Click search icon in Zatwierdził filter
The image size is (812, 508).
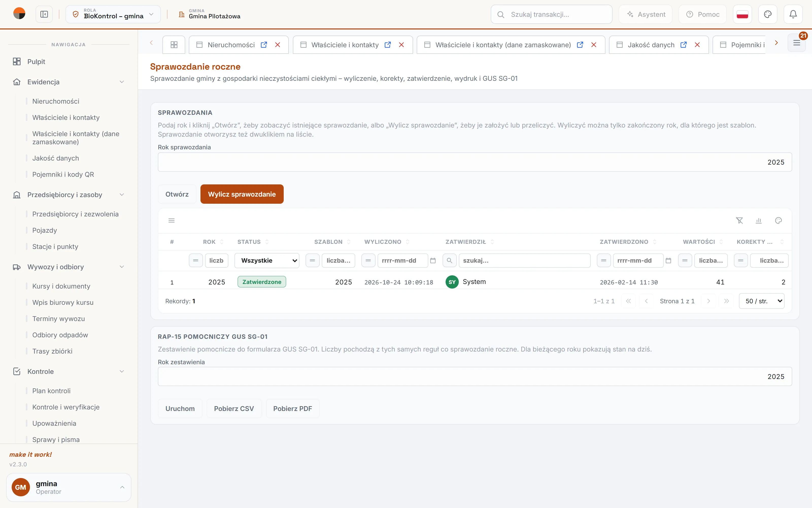click(449, 260)
